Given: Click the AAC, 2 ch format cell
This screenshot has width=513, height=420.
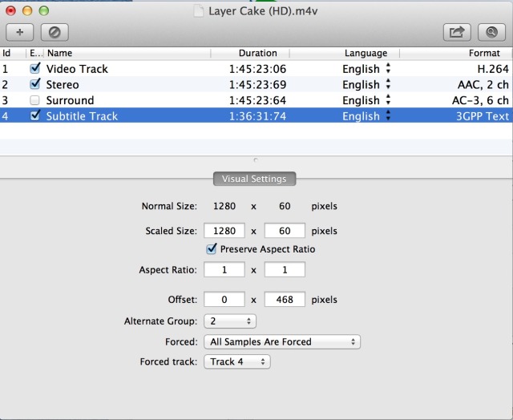Looking at the screenshot, I should (x=483, y=85).
